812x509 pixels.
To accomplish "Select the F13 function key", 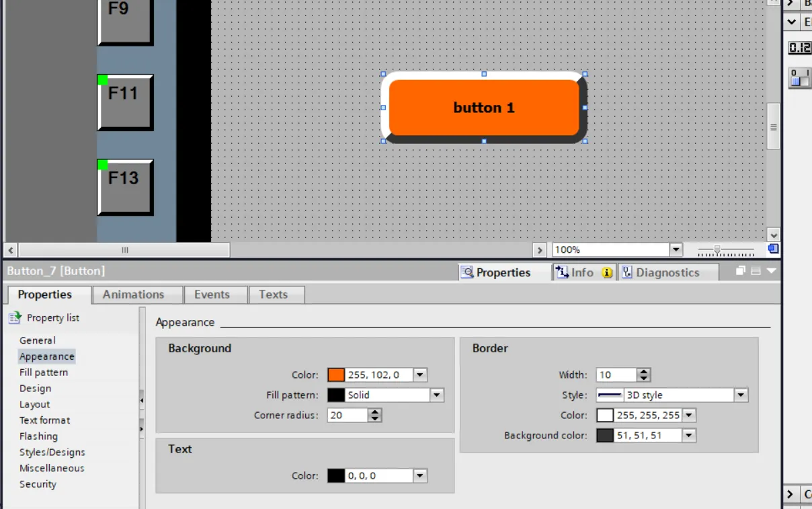I will click(125, 188).
